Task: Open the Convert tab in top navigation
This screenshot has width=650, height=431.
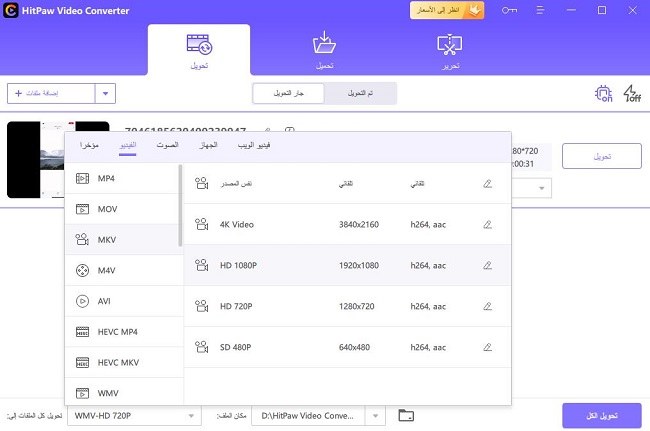Action: [x=199, y=50]
